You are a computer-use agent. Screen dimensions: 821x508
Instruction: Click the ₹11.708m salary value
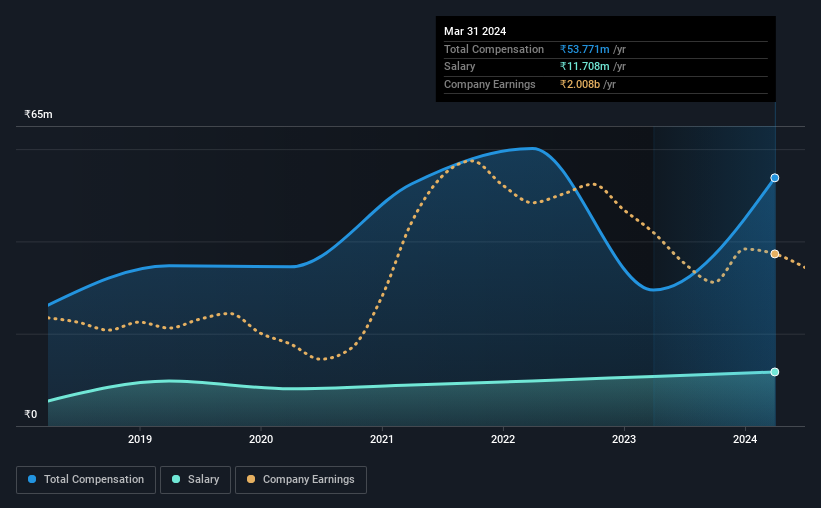(584, 67)
